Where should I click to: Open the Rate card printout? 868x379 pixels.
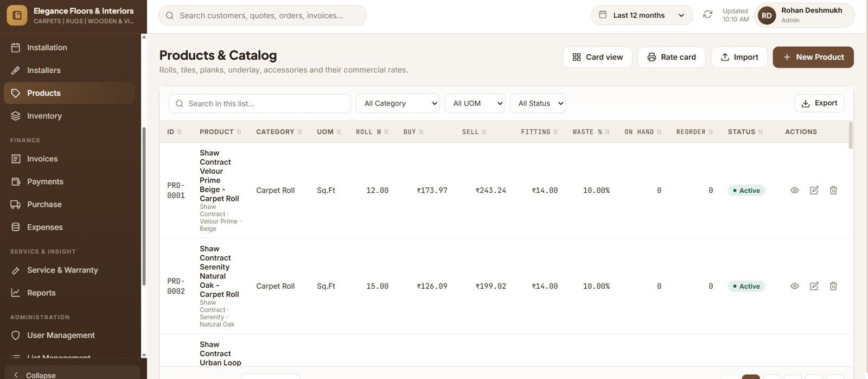(x=671, y=57)
